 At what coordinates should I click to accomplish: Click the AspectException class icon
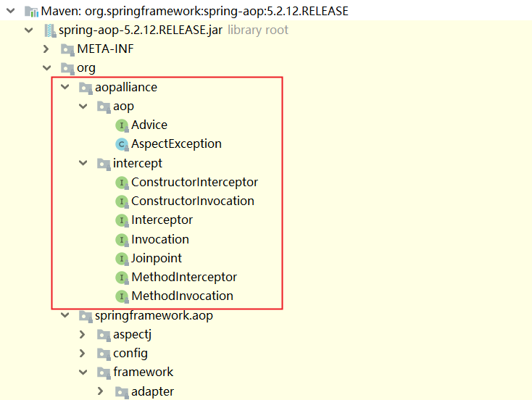[x=122, y=144]
